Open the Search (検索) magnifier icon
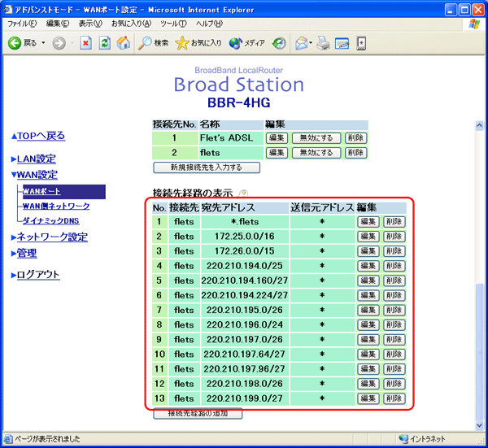This screenshot has width=488, height=448. coord(145,43)
